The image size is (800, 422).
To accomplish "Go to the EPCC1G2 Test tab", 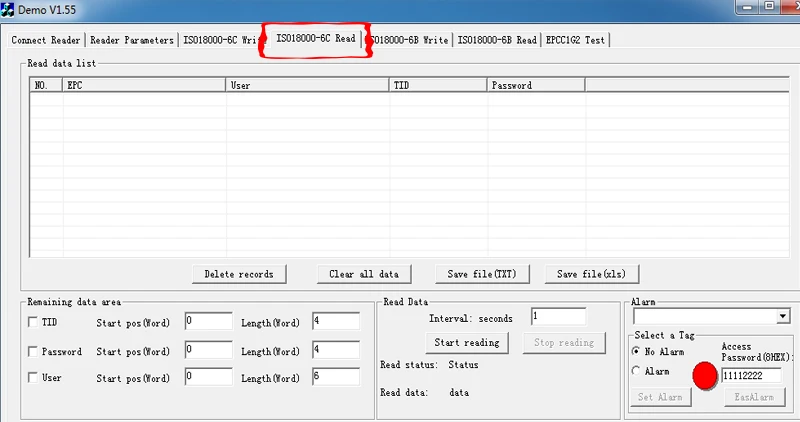I will (x=575, y=40).
